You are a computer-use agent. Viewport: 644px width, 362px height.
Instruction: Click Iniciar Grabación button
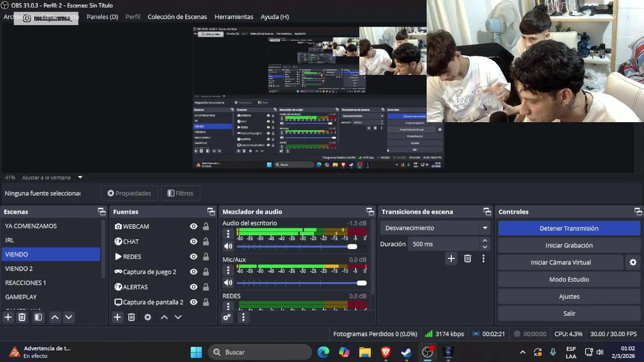(569, 245)
